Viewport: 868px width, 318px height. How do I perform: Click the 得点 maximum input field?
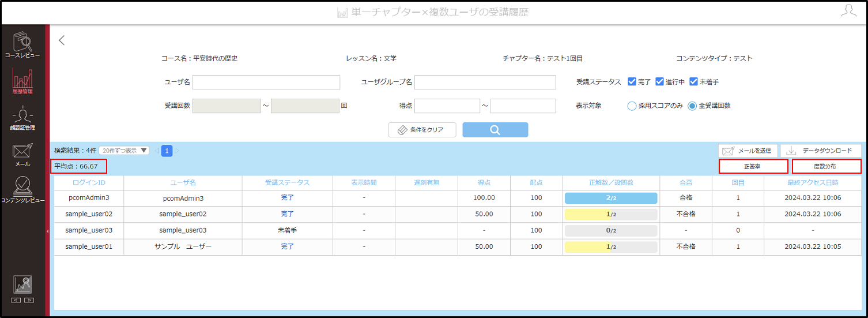pos(523,106)
